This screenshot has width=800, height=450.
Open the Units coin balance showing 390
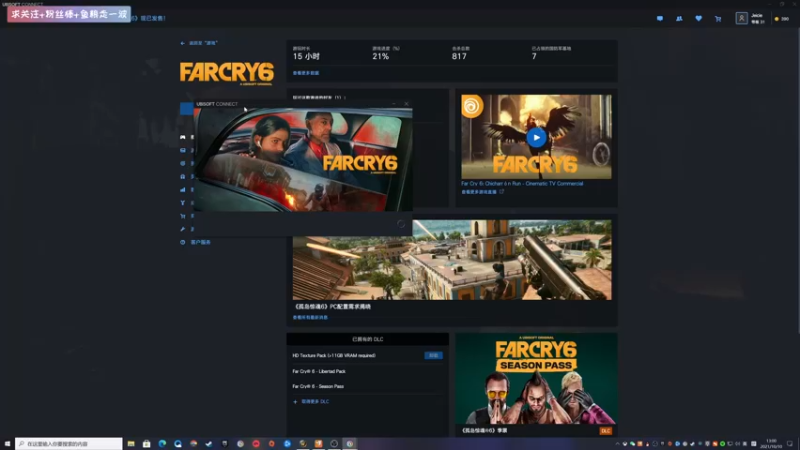[x=782, y=19]
